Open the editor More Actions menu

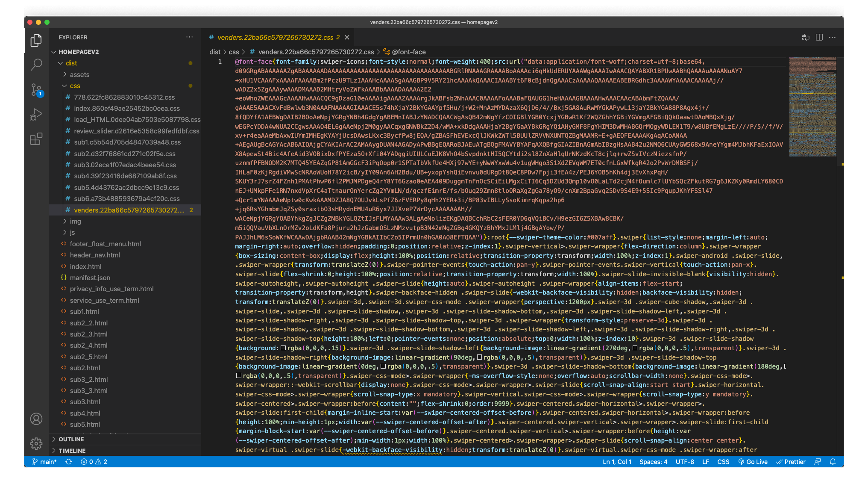pyautogui.click(x=832, y=37)
